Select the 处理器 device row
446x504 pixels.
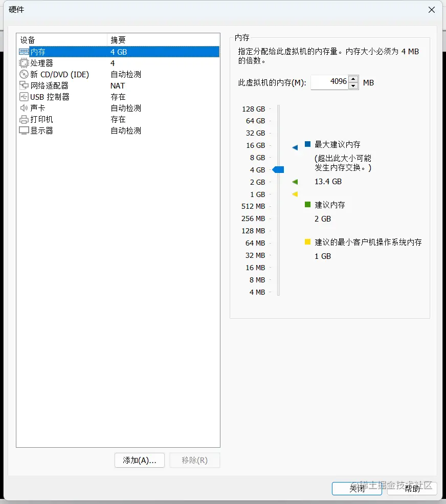pyautogui.click(x=118, y=63)
